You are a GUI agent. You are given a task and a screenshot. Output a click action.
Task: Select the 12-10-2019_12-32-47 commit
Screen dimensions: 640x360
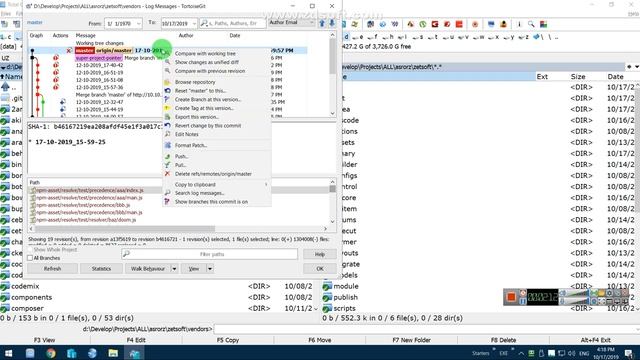(x=100, y=102)
